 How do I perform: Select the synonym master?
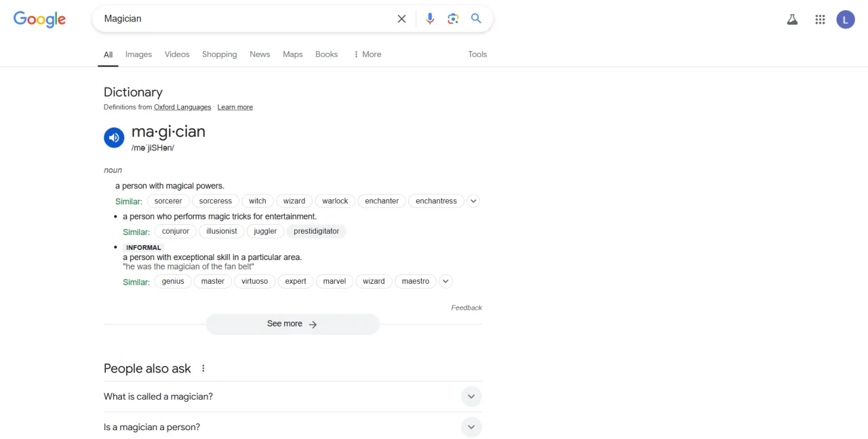(213, 281)
